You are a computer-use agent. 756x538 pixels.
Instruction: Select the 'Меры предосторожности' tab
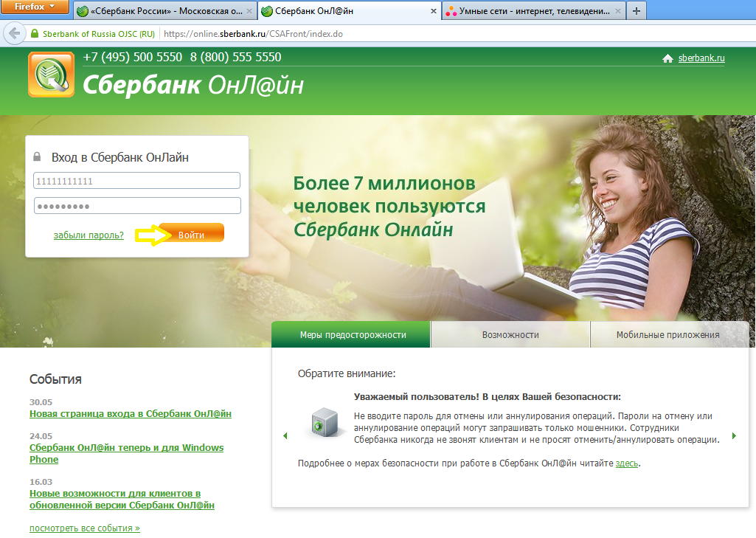[x=353, y=334]
